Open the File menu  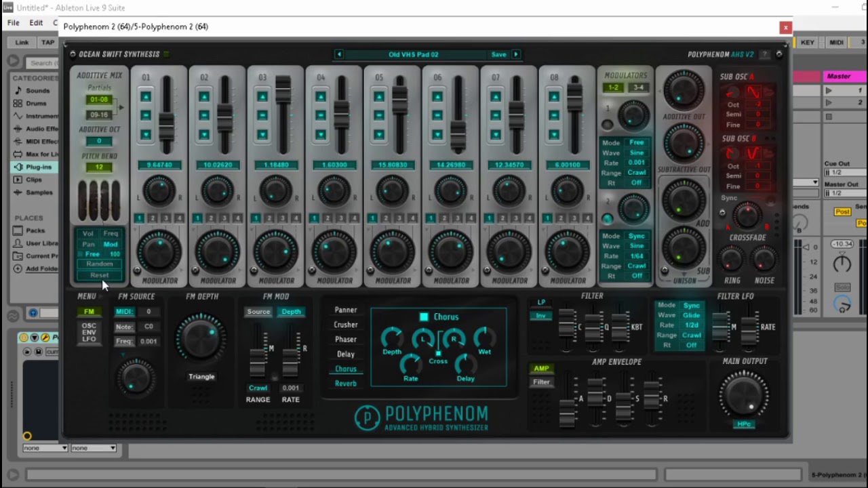(13, 23)
